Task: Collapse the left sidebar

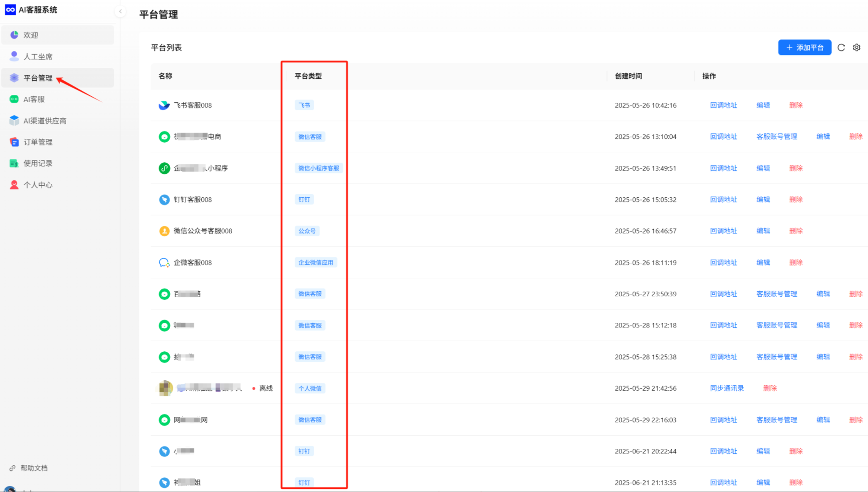Action: (120, 11)
